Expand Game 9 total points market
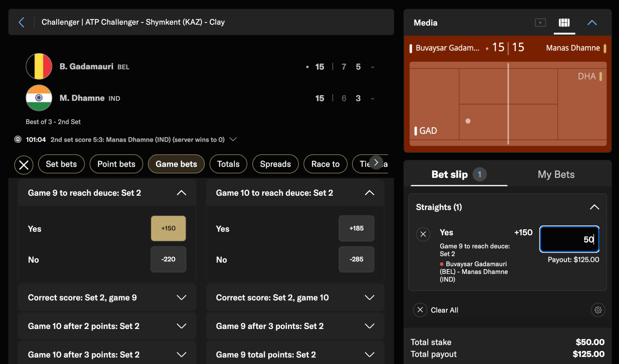 [x=295, y=354]
